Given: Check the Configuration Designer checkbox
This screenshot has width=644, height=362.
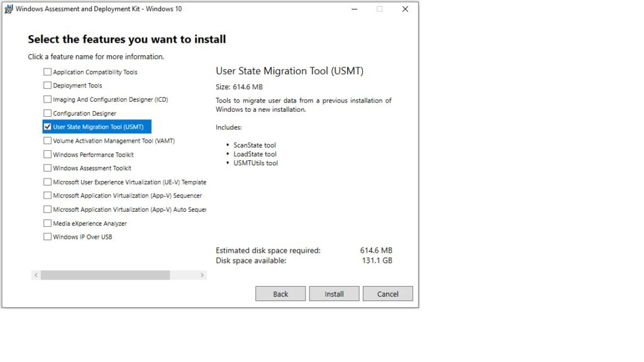Looking at the screenshot, I should (x=47, y=113).
